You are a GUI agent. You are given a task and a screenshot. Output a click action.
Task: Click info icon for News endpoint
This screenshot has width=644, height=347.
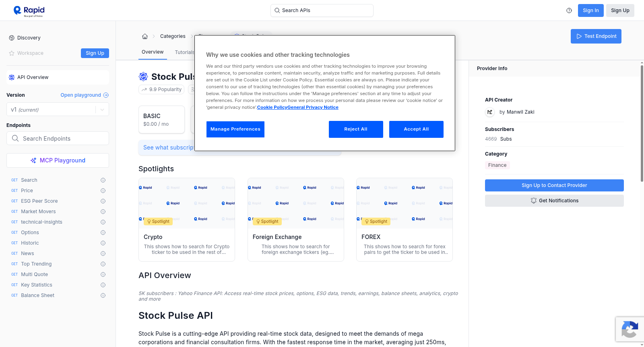103,253
